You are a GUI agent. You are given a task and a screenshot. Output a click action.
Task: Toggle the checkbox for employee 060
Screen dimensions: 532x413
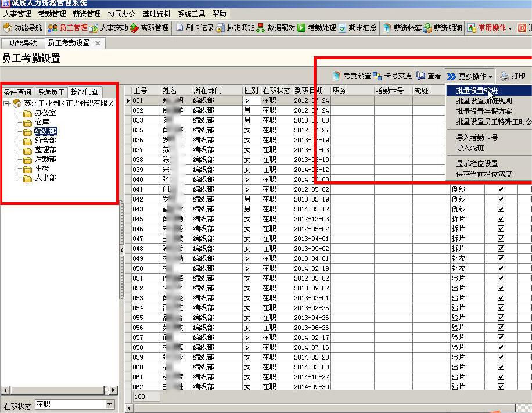pos(501,367)
